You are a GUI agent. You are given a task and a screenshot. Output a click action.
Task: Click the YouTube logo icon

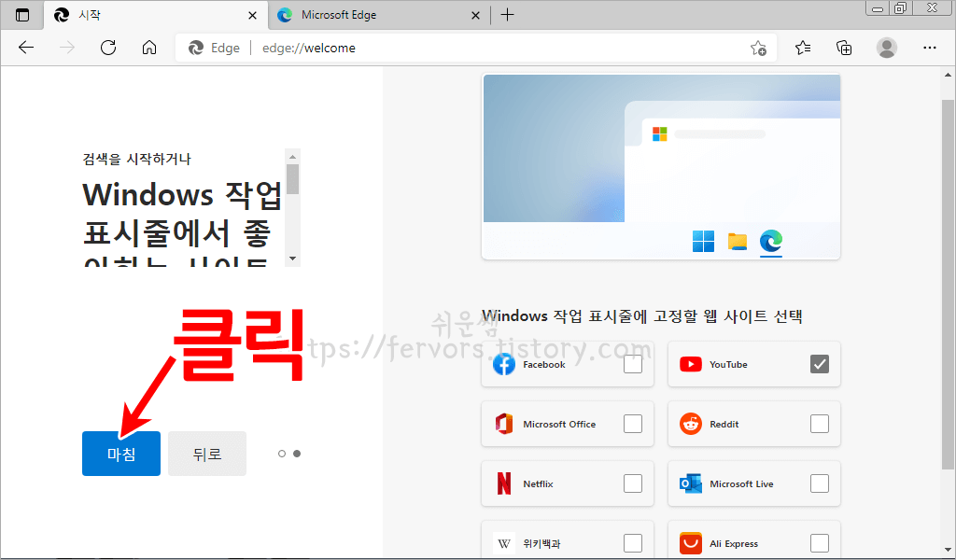pos(690,364)
